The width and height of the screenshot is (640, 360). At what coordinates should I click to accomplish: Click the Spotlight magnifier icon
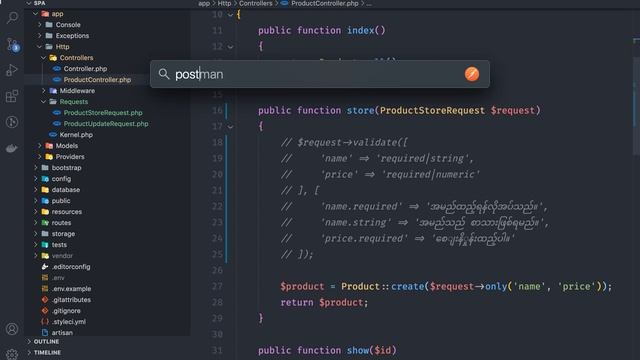point(164,74)
